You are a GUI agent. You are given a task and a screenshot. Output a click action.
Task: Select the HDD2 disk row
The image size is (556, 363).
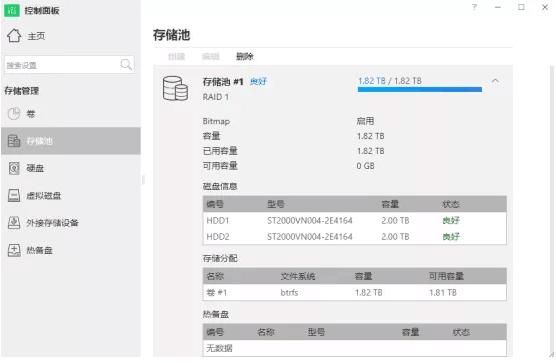click(355, 236)
